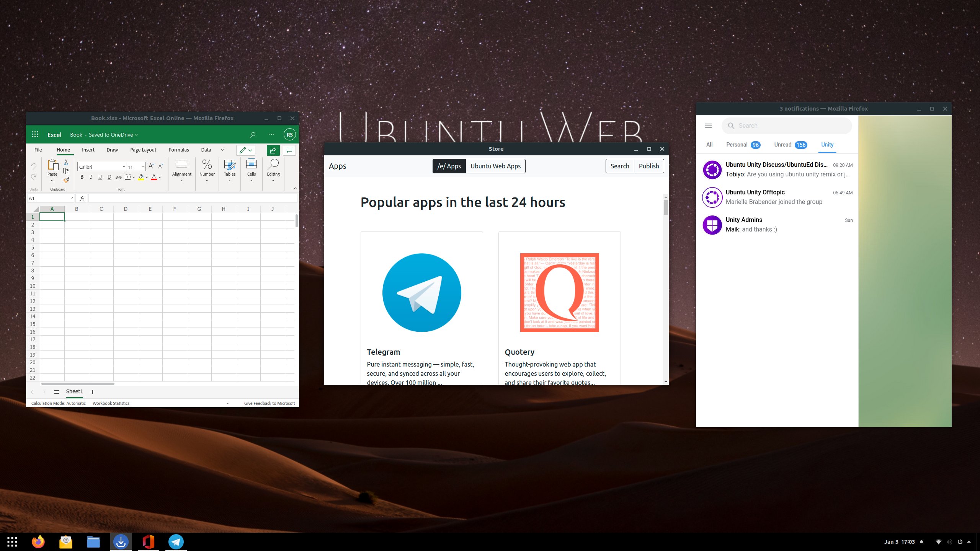Open the Excel app launcher grid
980x551 pixels.
pyautogui.click(x=35, y=134)
